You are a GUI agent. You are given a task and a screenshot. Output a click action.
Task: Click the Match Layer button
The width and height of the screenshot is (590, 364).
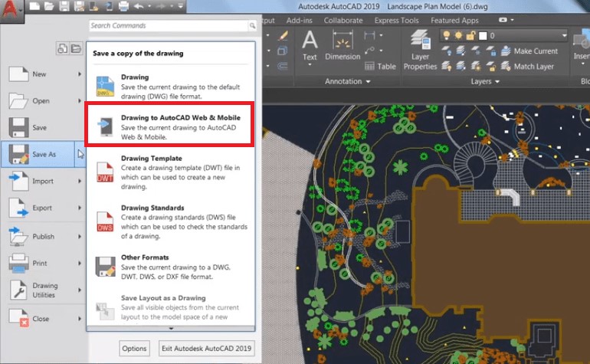[527, 67]
